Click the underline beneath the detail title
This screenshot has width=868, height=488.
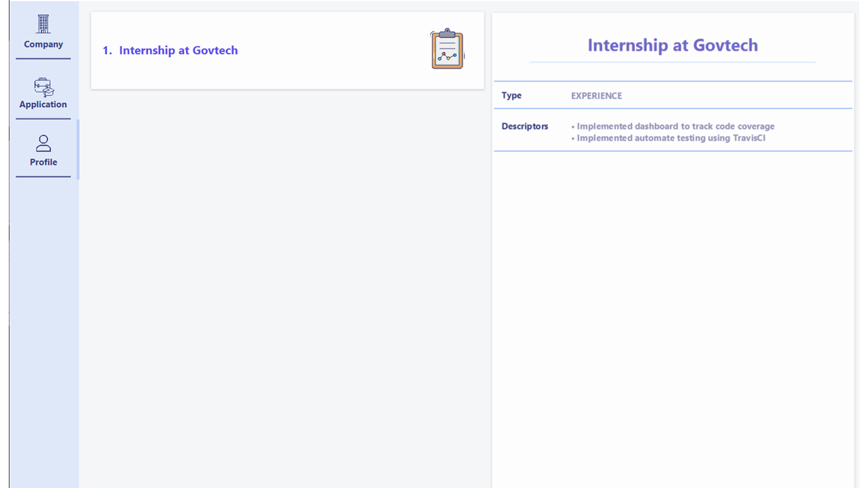point(673,62)
